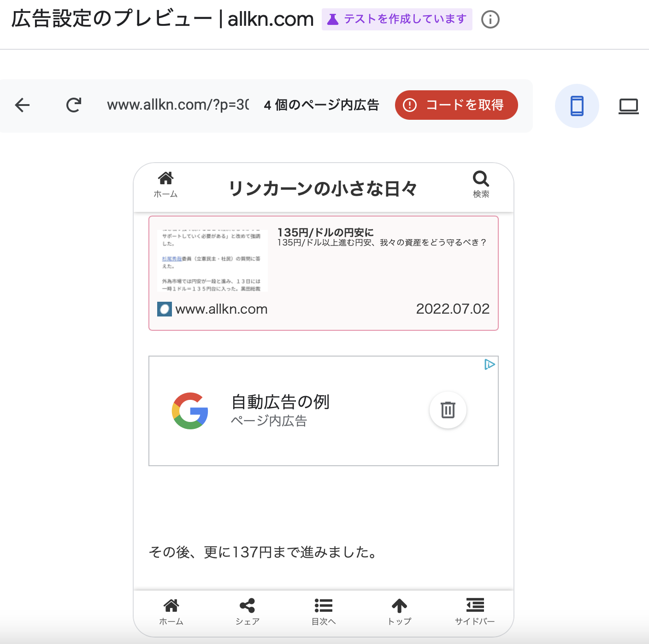649x644 pixels.
Task: Tap シェア share icon in bottom bar
Action: 248,612
